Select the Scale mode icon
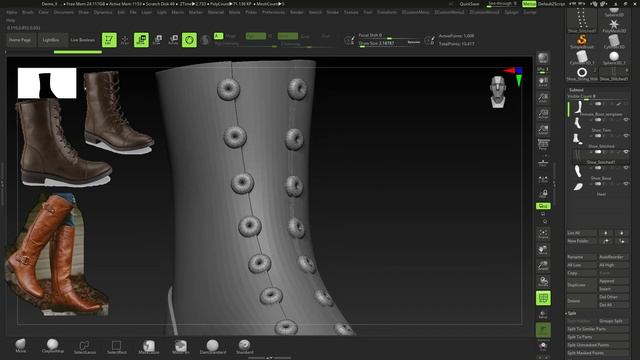 [x=158, y=40]
